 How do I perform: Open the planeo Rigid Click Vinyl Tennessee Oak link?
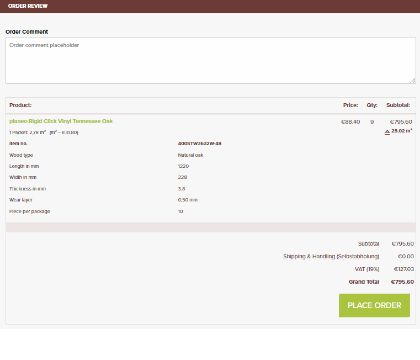[61, 121]
